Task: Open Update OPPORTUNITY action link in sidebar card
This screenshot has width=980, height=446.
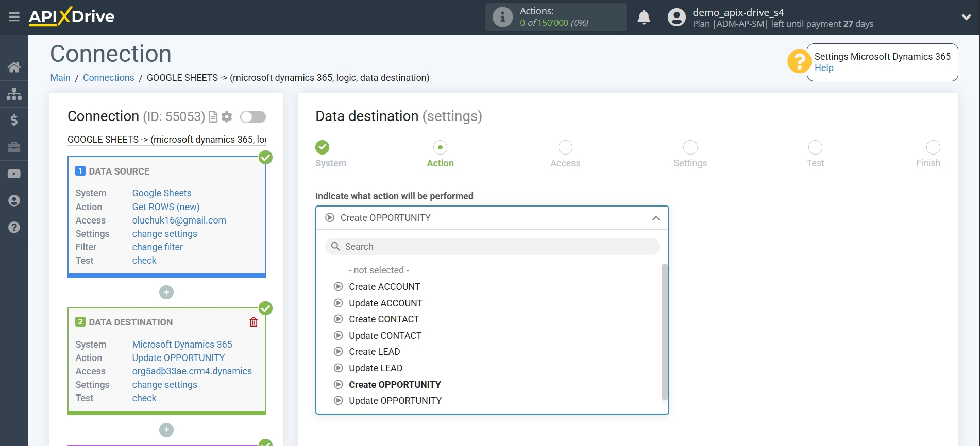Action: [x=179, y=358]
